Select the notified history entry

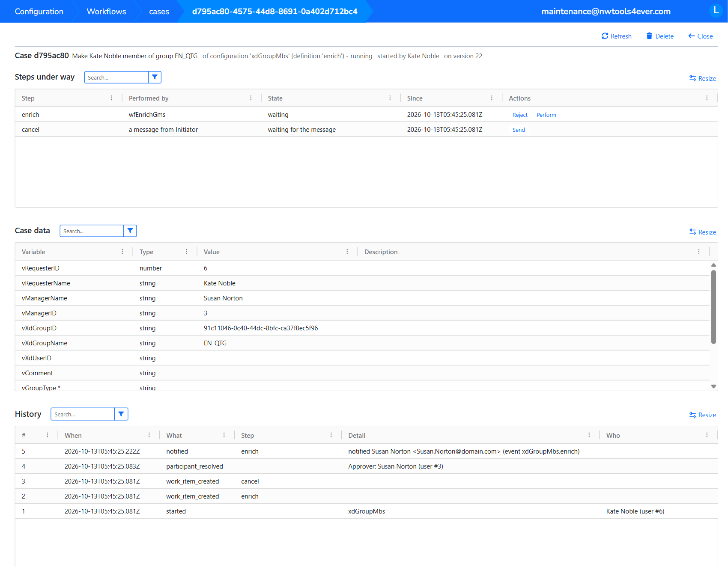[x=366, y=451]
